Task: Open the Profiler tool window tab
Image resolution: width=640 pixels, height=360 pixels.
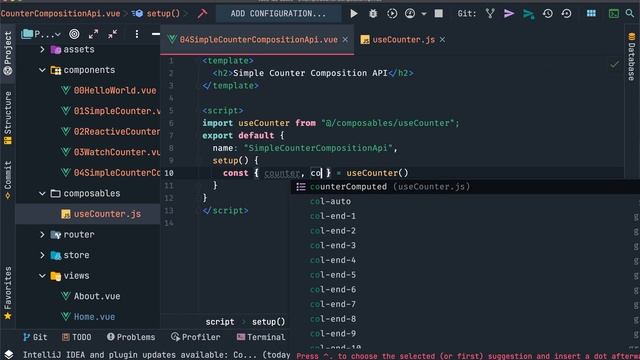Action: (x=196, y=337)
